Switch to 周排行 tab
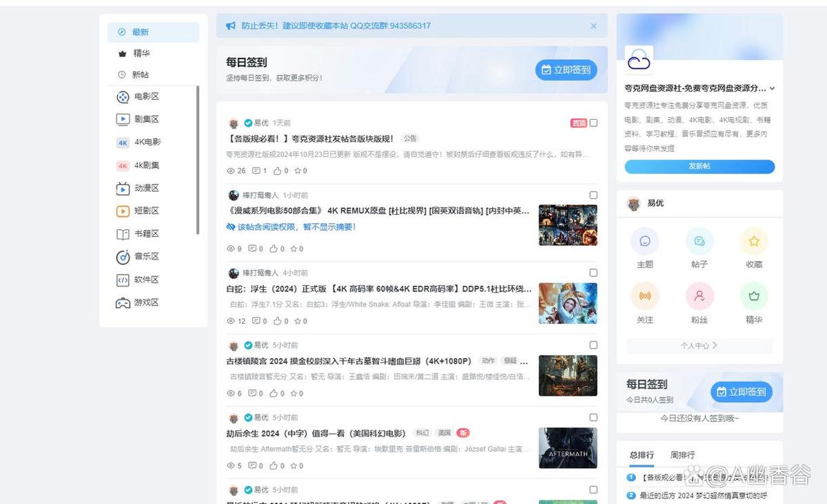This screenshot has width=827, height=504. tap(683, 455)
